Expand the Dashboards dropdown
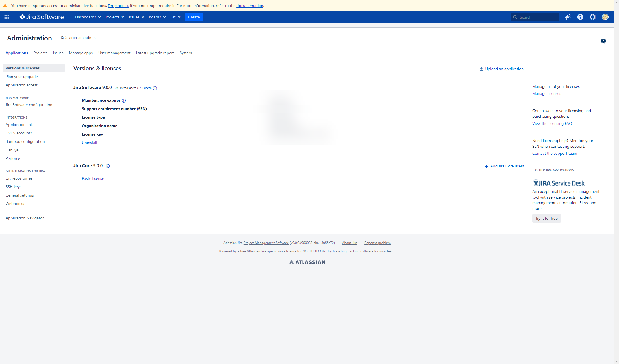This screenshot has width=619, height=364. [x=88, y=17]
